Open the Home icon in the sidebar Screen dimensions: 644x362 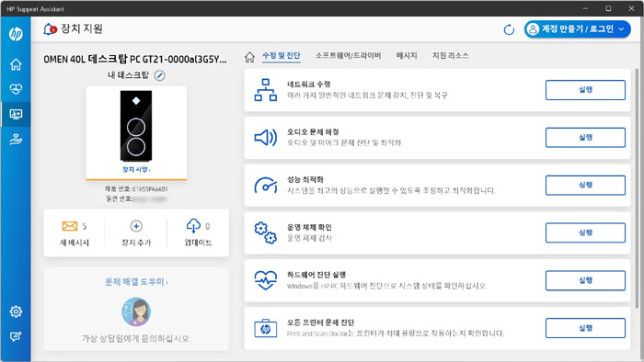[16, 64]
